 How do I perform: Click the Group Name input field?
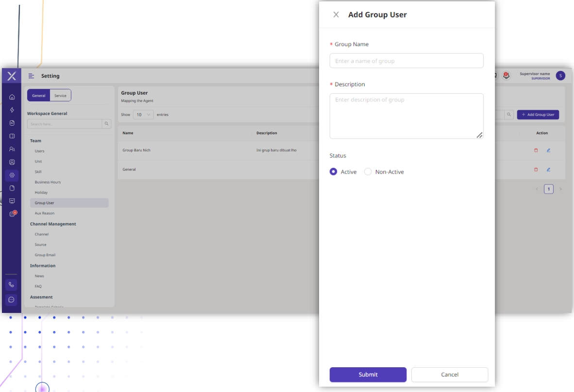pos(406,61)
